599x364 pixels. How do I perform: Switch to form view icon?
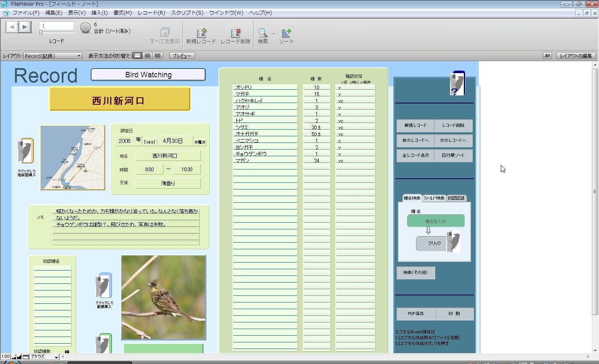(138, 56)
